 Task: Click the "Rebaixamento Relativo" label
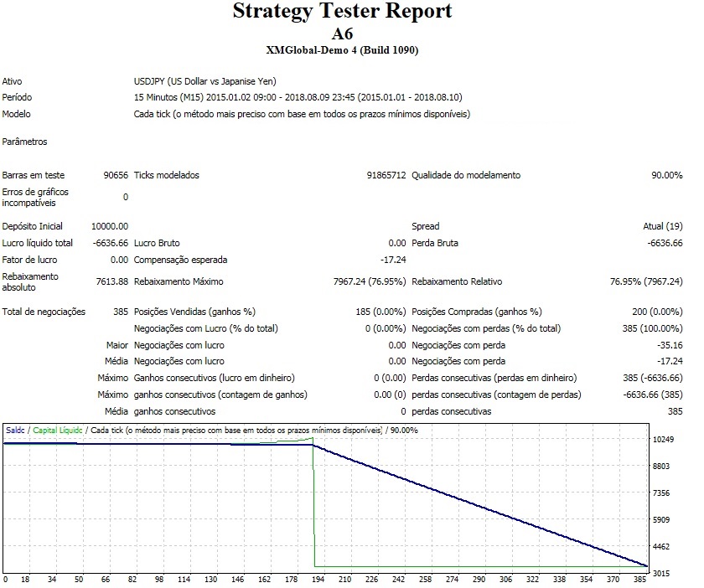pos(457,282)
